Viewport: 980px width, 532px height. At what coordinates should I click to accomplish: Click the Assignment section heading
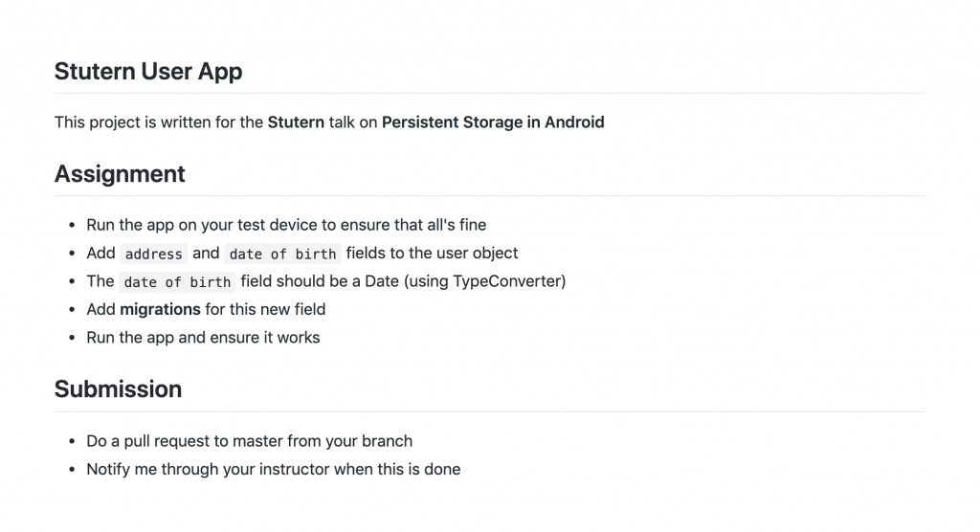(120, 174)
